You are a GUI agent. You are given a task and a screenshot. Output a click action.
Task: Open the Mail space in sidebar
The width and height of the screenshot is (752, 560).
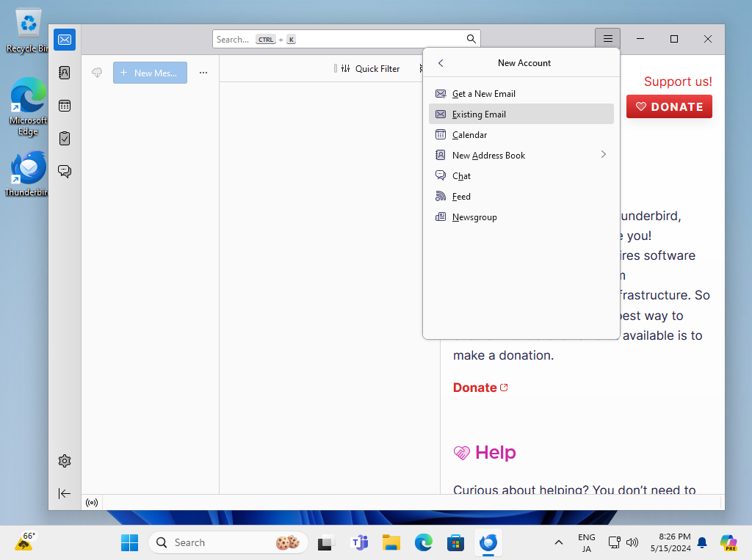point(65,40)
